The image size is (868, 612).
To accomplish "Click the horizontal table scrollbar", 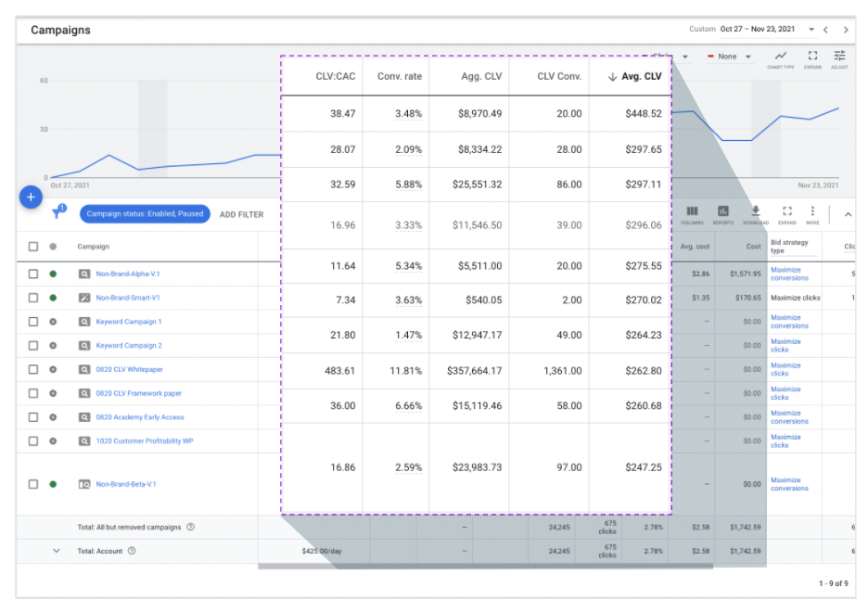I will pyautogui.click(x=486, y=566).
